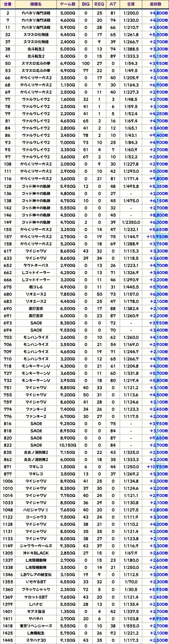The height and width of the screenshot is (644, 169).
Task: Click the REG column header
Action: coord(99,4)
